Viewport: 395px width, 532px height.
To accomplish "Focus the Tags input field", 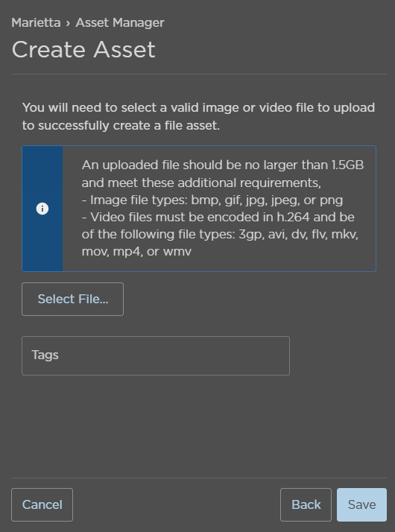I will (156, 355).
